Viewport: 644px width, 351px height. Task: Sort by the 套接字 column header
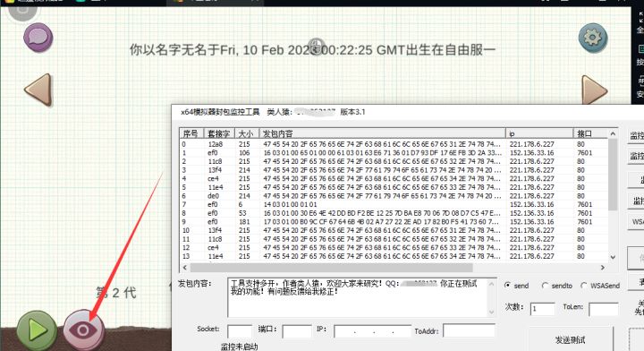[219, 133]
